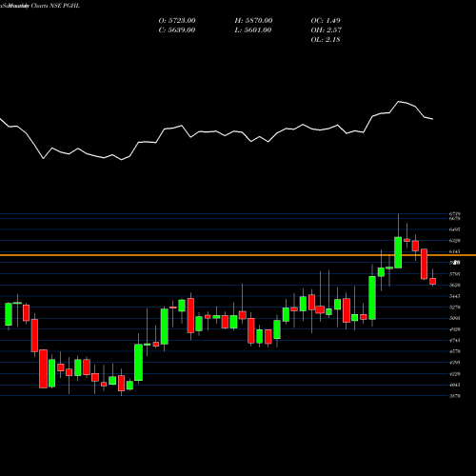Click the 'OC: 1.49' value
This screenshot has width=476, height=476.
[x=326, y=21]
